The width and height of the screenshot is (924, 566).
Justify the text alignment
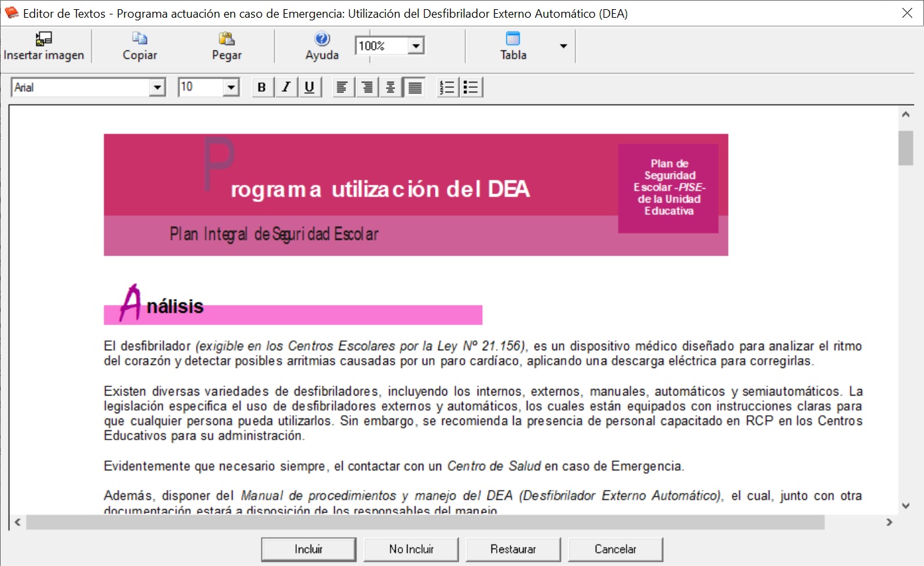[415, 87]
